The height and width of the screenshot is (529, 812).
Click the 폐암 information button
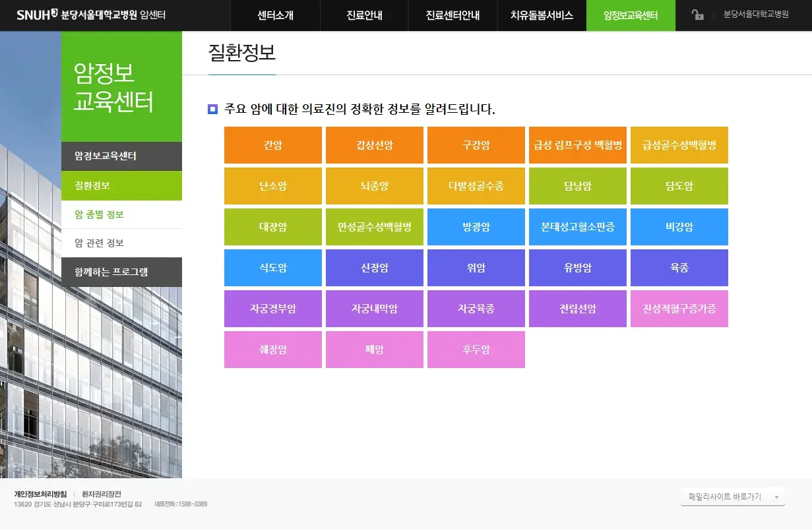pyautogui.click(x=374, y=349)
